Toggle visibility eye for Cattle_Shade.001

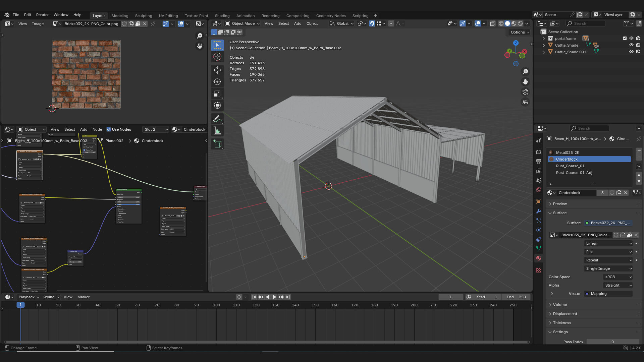click(x=631, y=52)
